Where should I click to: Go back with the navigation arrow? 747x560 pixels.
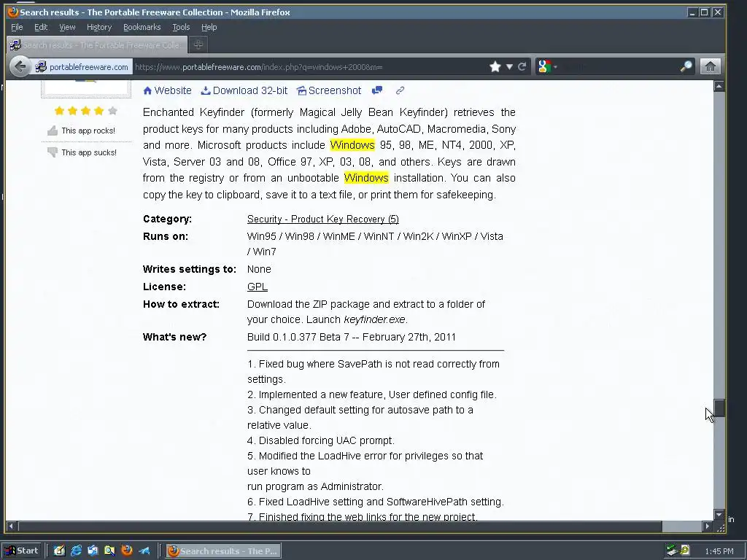click(20, 66)
